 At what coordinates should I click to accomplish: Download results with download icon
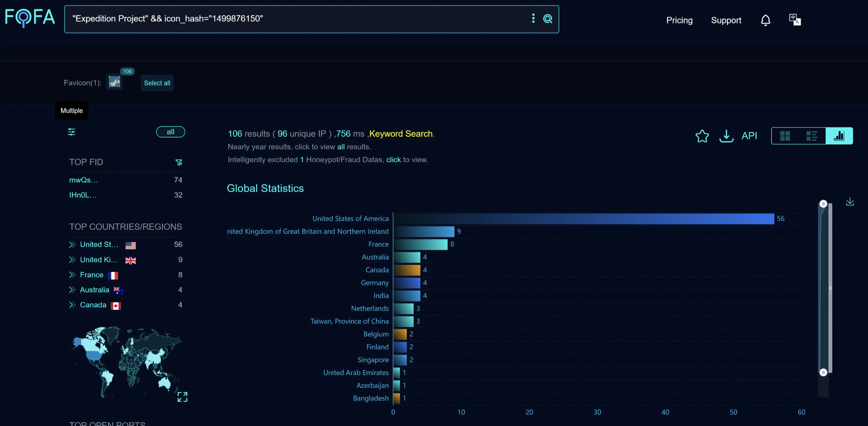point(726,136)
